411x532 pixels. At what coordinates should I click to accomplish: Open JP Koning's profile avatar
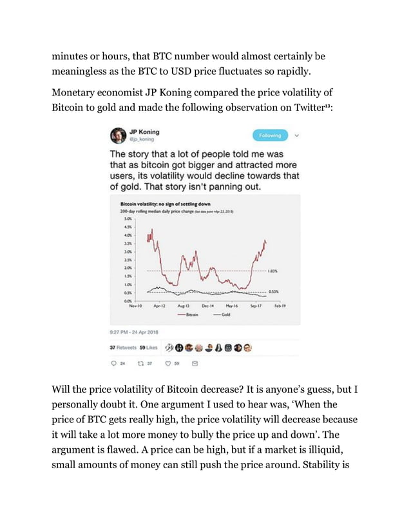119,136
